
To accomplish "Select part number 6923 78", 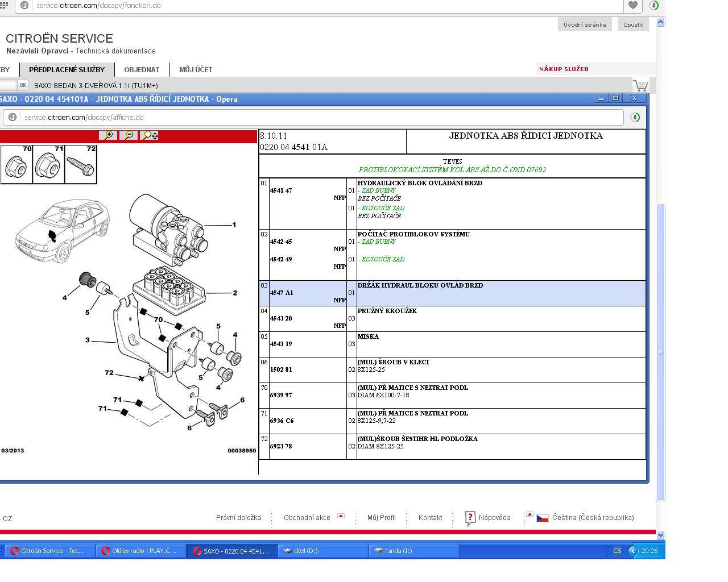I will tap(281, 446).
